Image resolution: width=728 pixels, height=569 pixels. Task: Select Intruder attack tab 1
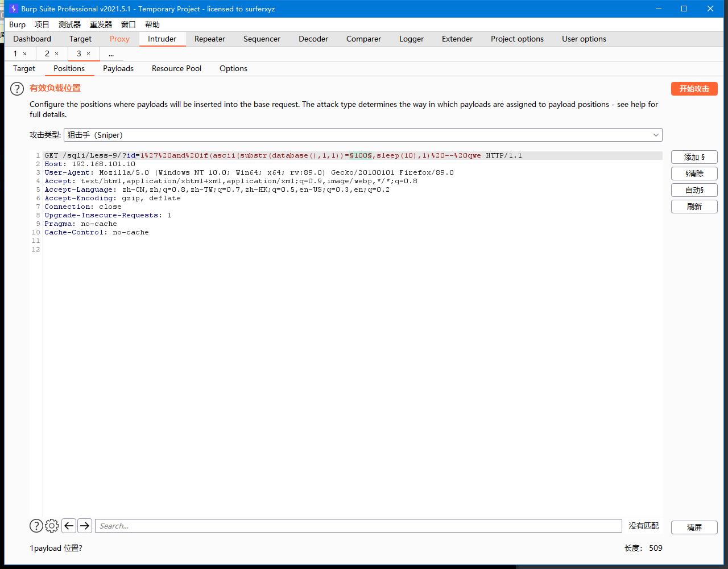click(15, 53)
